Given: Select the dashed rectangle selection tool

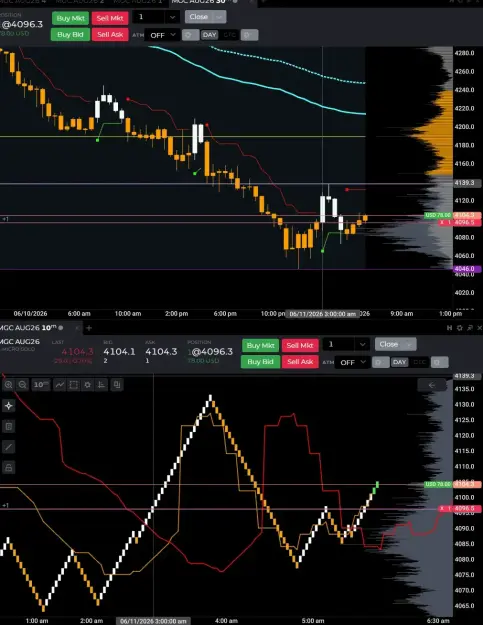Looking at the screenshot, I should pyautogui.click(x=74, y=385).
